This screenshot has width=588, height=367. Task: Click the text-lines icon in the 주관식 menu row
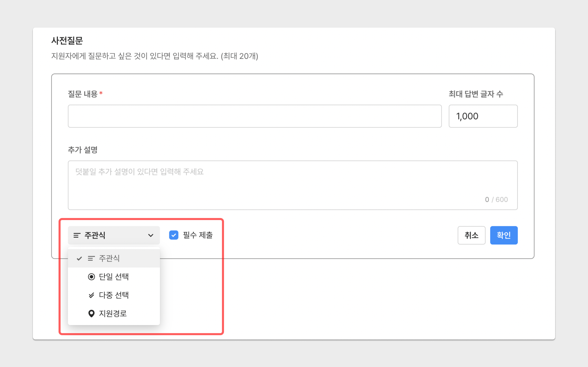click(91, 259)
